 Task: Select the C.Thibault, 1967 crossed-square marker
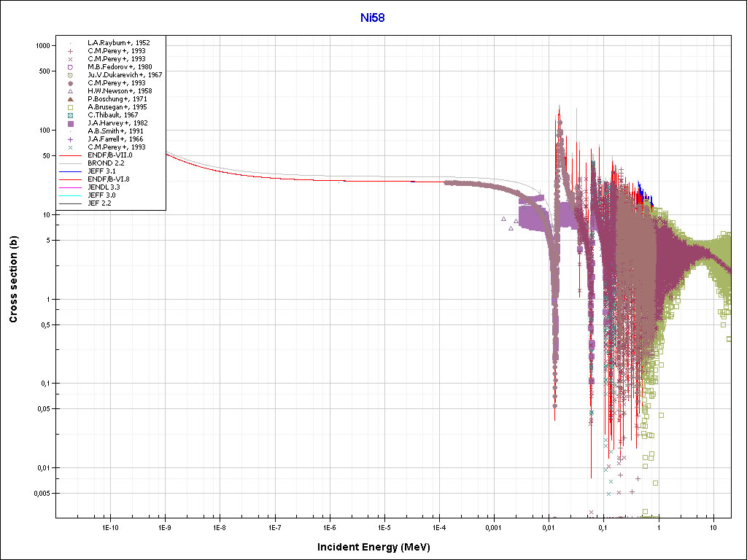point(70,115)
